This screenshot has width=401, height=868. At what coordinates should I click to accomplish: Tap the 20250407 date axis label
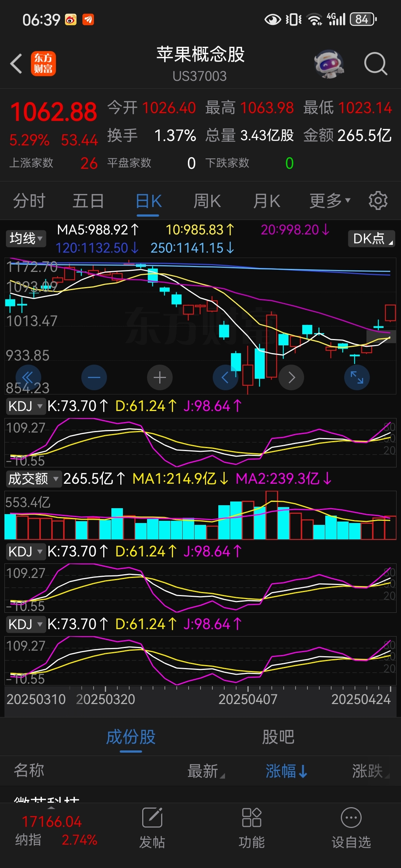248,700
